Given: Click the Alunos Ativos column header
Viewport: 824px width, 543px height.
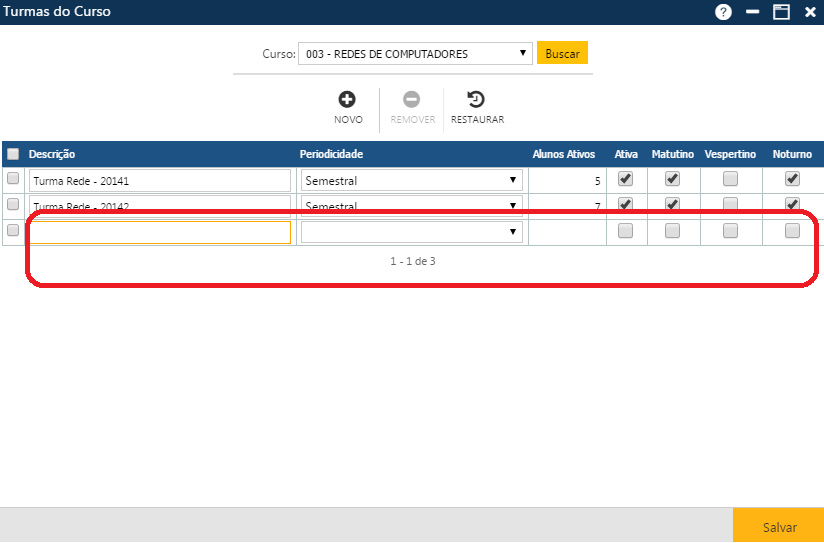Looking at the screenshot, I should coord(564,155).
